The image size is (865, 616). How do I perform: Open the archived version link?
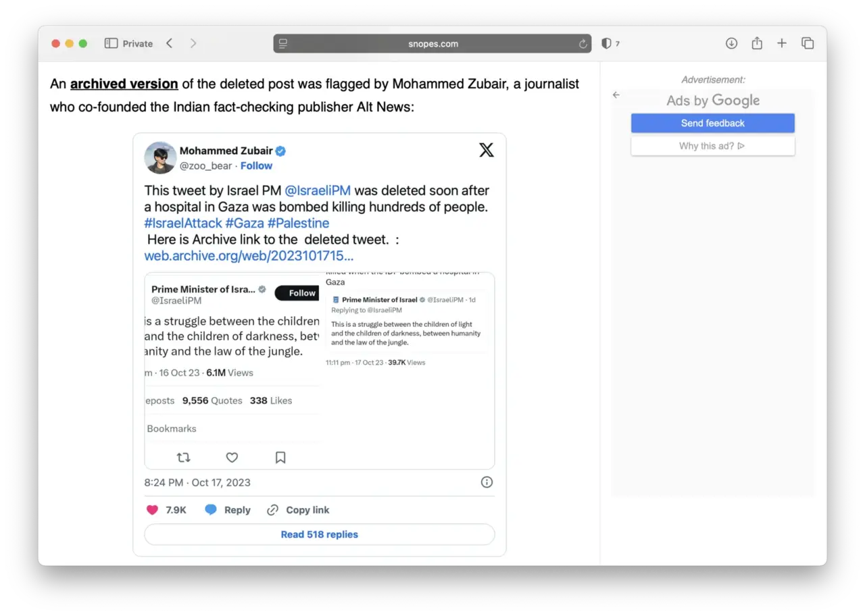[124, 84]
